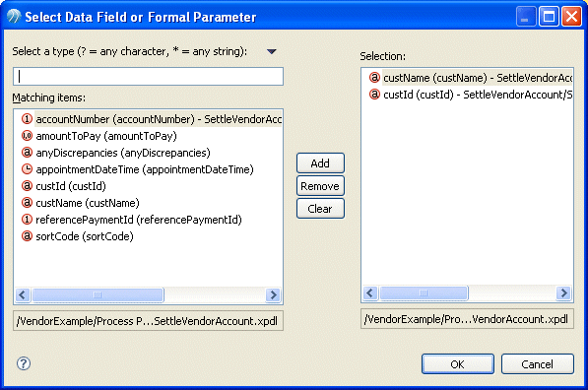The width and height of the screenshot is (588, 390).
Task: Click the Clear button
Action: click(x=320, y=209)
